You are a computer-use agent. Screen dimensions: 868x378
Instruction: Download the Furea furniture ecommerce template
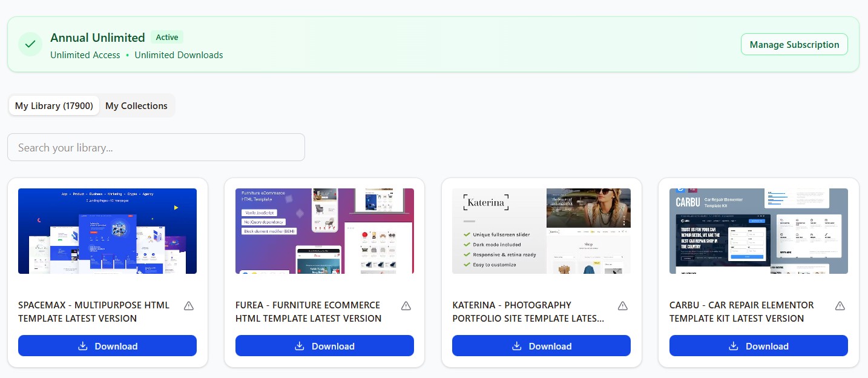click(x=324, y=346)
